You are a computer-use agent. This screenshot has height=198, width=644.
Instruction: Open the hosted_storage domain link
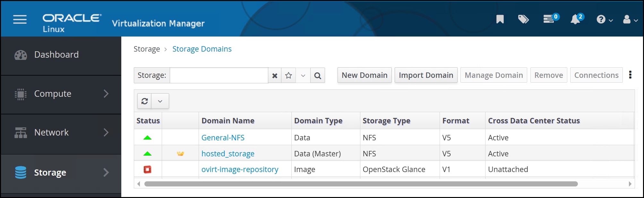[228, 154]
